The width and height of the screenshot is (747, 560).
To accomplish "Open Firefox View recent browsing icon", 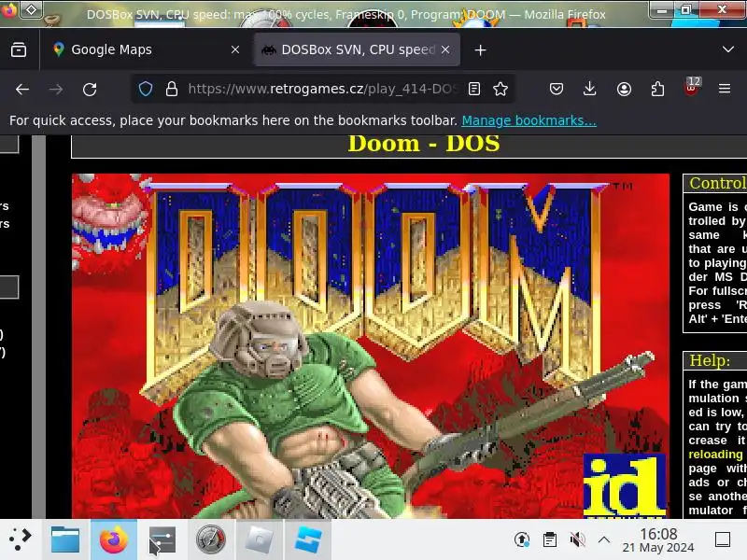I will (x=19, y=49).
